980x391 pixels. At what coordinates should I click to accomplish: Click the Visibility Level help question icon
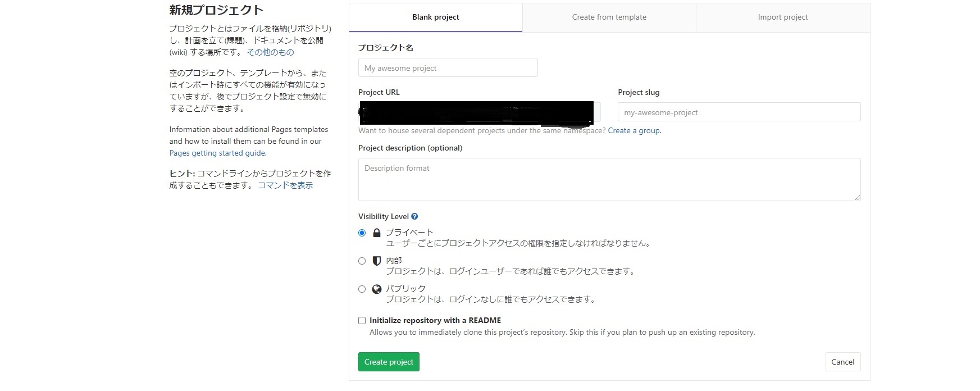click(x=414, y=216)
